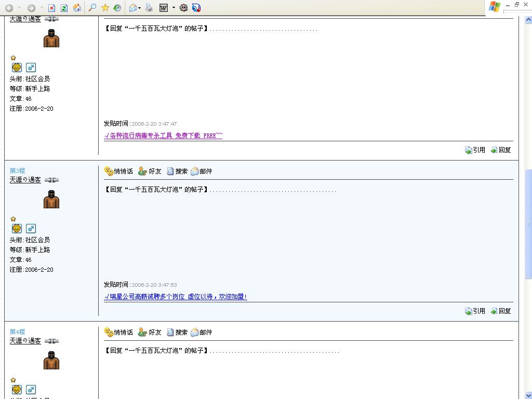The height and width of the screenshot is (399, 532).
Task: Click 悄悄话 in the 3rd floor post
Action: click(118, 171)
